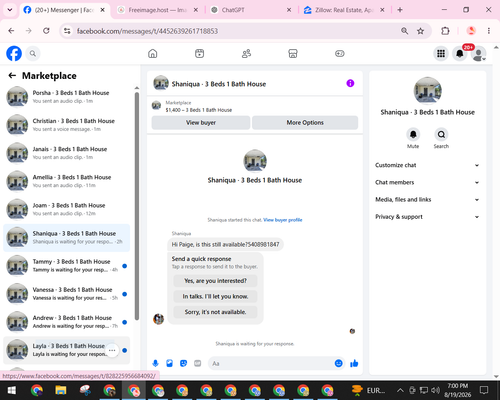Send a thumbs up like
The height and width of the screenshot is (400, 500).
354,363
